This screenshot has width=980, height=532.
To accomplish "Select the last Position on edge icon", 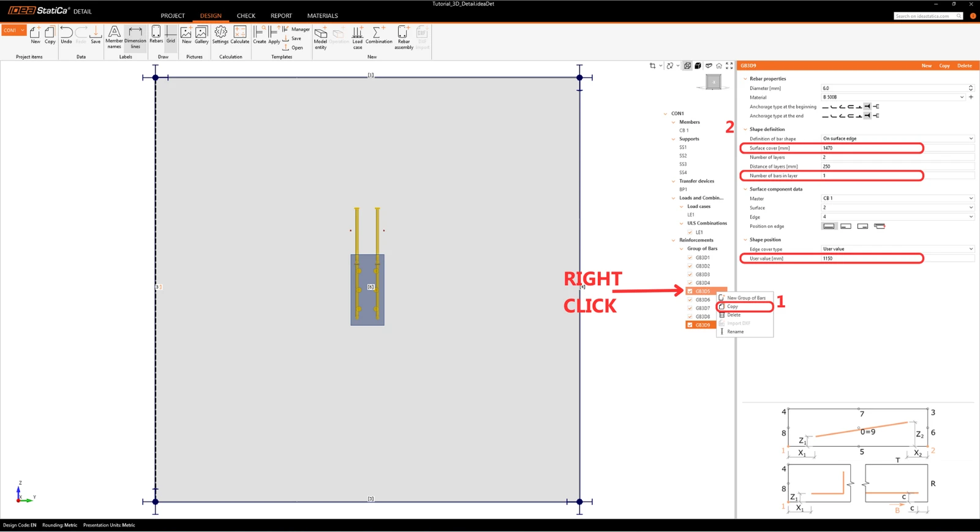I will click(x=880, y=226).
